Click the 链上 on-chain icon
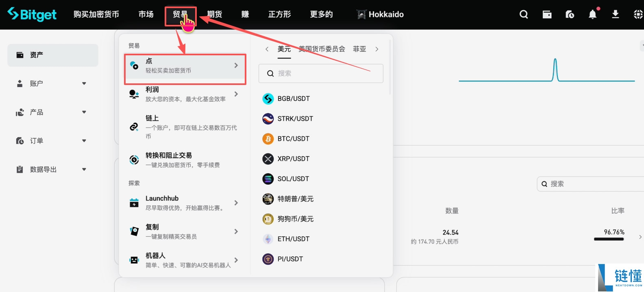Viewport: 644px width, 292px height. pyautogui.click(x=134, y=127)
